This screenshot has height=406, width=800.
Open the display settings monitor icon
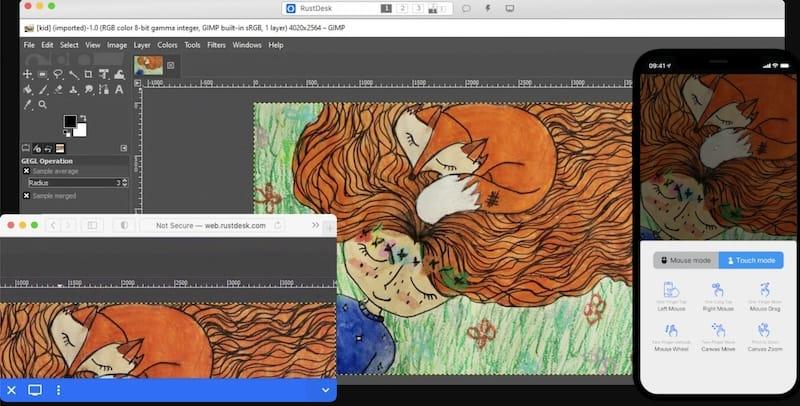point(510,8)
